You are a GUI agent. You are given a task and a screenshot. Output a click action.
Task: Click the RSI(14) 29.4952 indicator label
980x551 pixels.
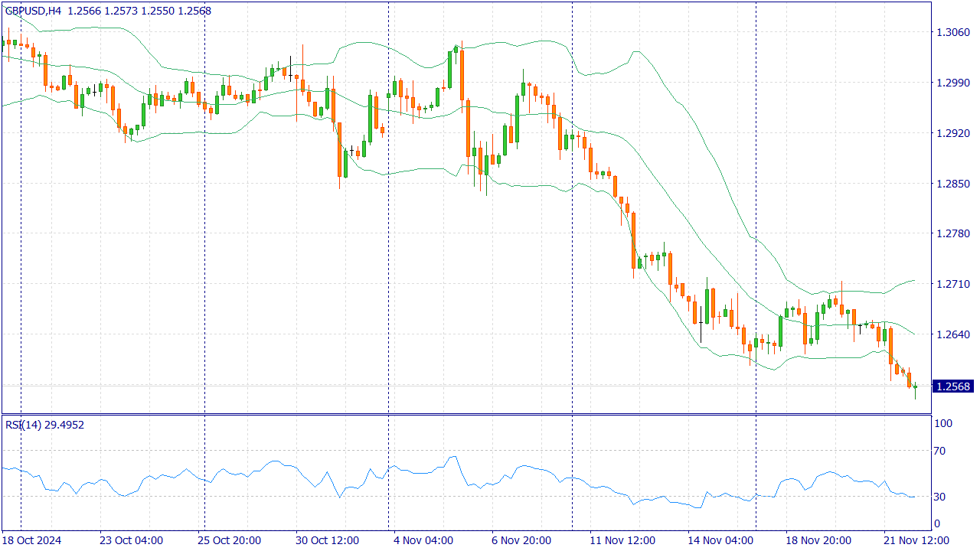(44, 425)
